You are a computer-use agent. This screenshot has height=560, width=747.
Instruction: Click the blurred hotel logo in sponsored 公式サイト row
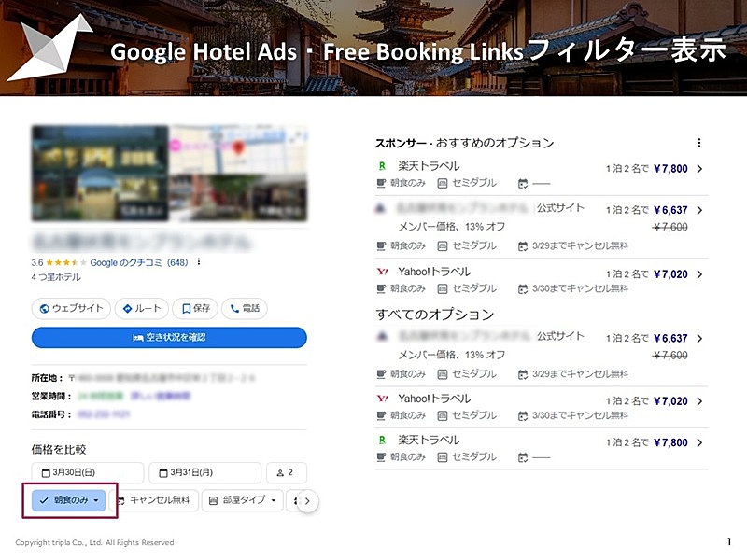381,207
